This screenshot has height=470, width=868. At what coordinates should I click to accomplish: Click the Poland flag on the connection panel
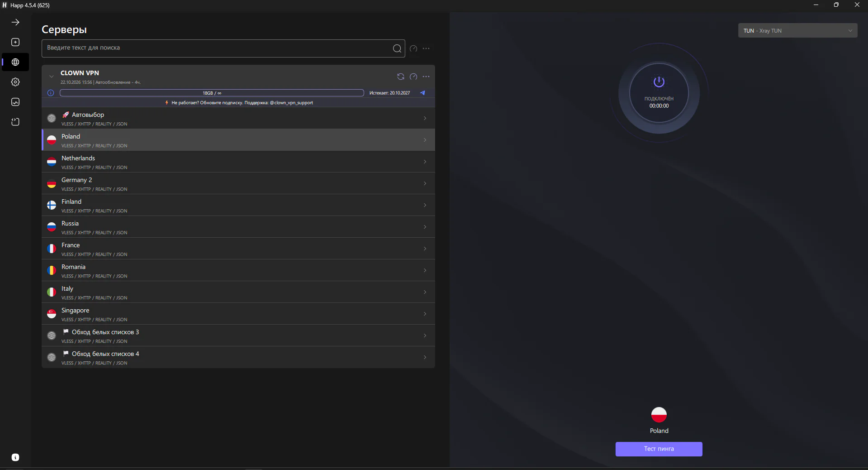click(x=659, y=414)
